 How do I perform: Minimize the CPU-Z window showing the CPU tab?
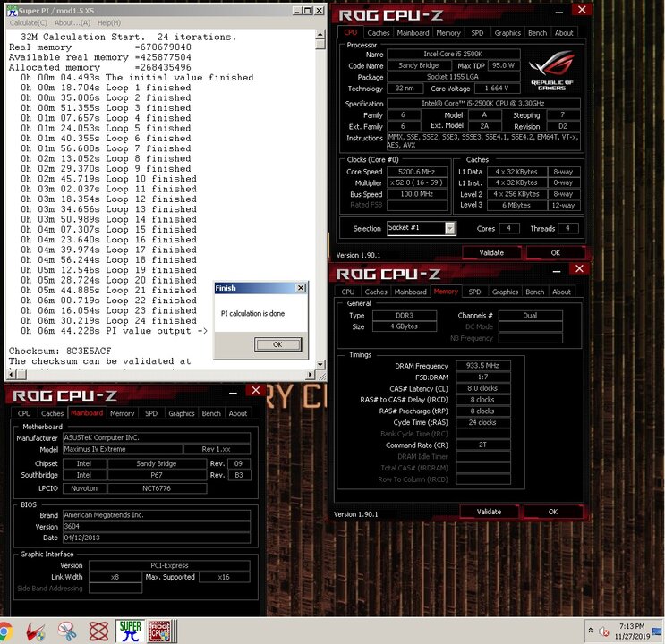click(559, 13)
